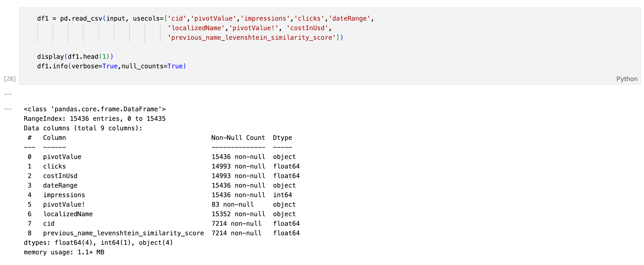The width and height of the screenshot is (644, 265).
Task: Click the Non-Null Count header in output
Action: click(x=238, y=138)
